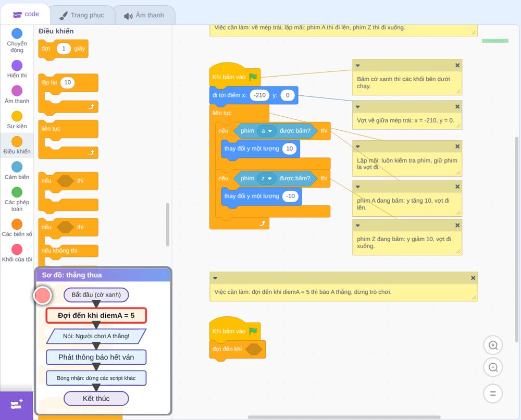Close the 'Vợt về giữa mép trái' comment

(x=457, y=107)
